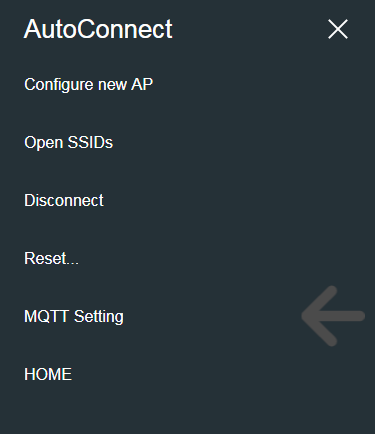Return to the HOME page link
The image size is (375, 434).
(48, 374)
